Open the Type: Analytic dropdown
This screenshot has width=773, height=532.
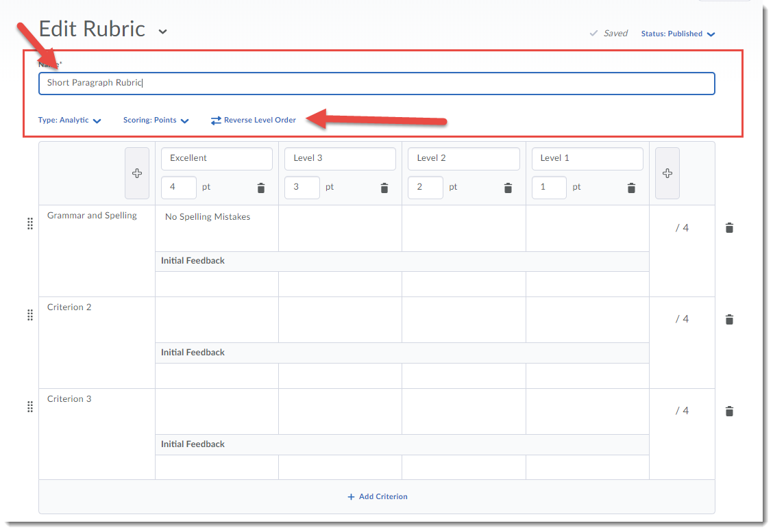tap(69, 120)
